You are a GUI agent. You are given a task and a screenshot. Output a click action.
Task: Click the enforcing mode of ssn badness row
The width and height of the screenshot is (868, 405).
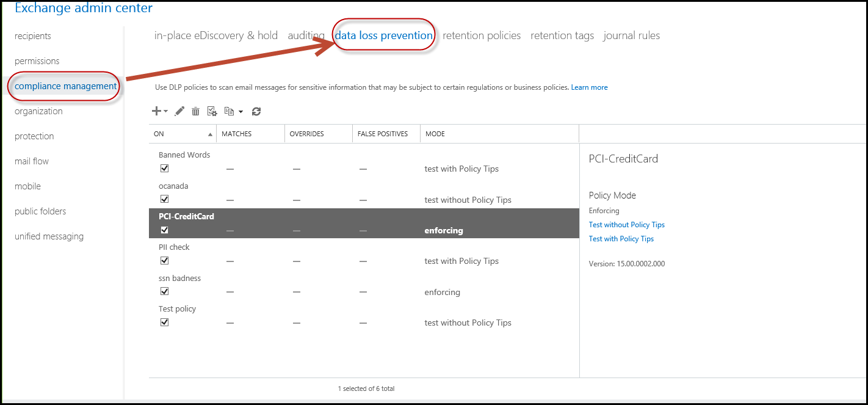point(443,292)
